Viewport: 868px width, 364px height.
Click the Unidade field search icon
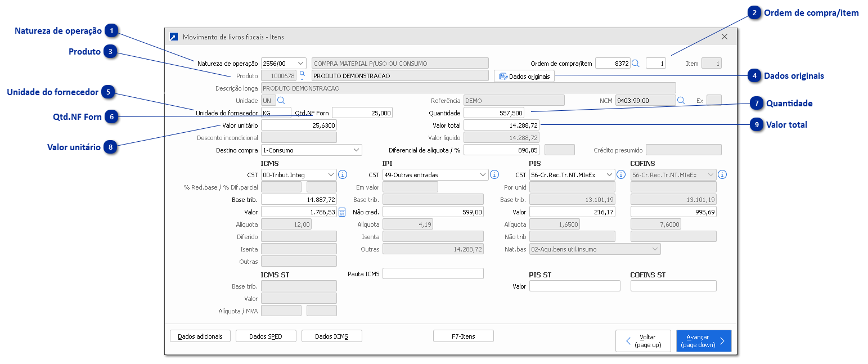point(281,100)
